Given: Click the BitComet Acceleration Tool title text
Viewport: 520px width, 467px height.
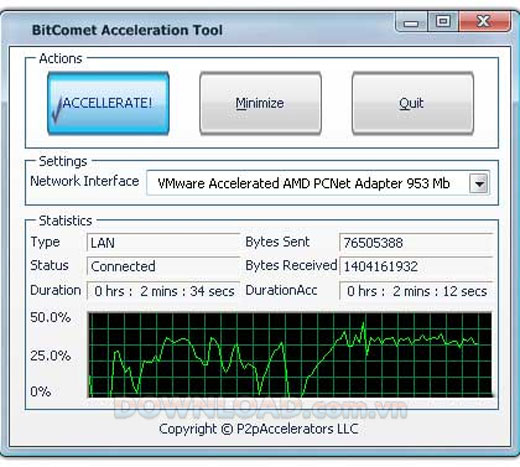Looking at the screenshot, I should click(127, 30).
